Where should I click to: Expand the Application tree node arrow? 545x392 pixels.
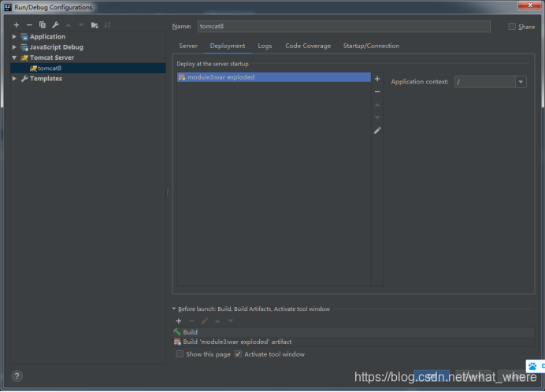[x=14, y=36]
